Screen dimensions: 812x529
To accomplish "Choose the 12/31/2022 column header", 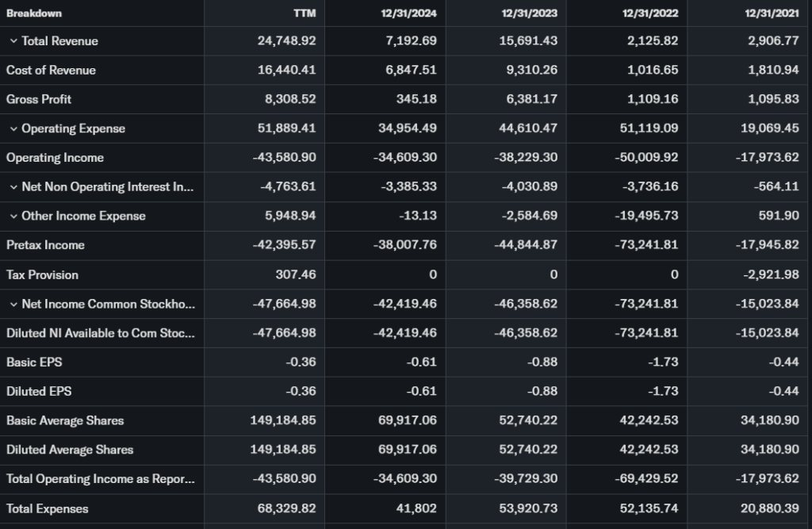I will point(652,13).
